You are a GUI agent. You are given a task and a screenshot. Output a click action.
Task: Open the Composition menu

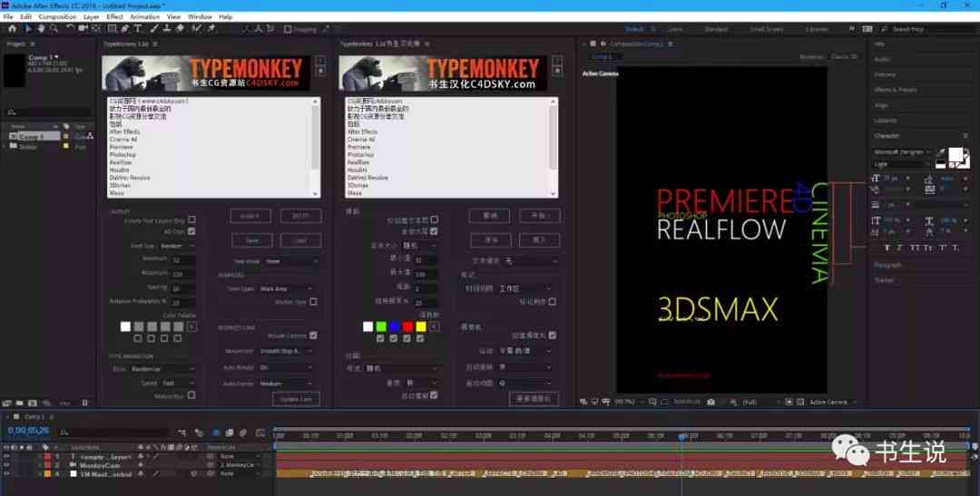point(57,17)
